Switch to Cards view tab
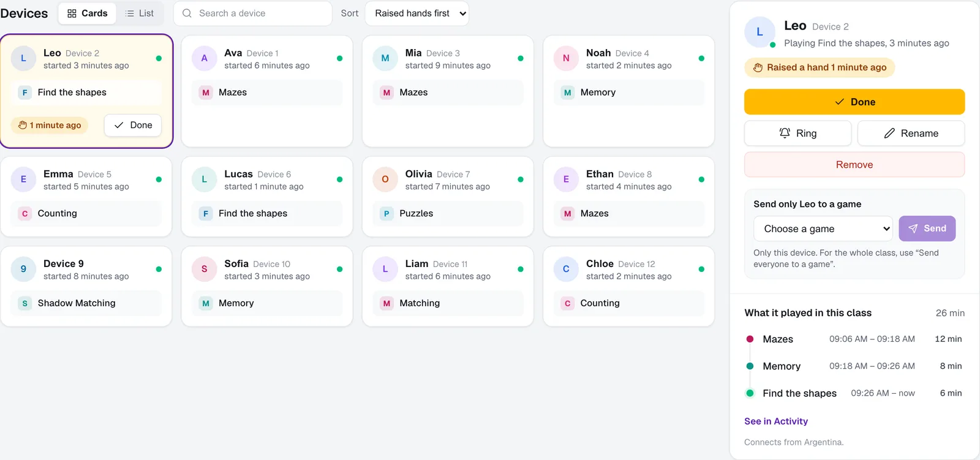The image size is (980, 460). coord(87,13)
